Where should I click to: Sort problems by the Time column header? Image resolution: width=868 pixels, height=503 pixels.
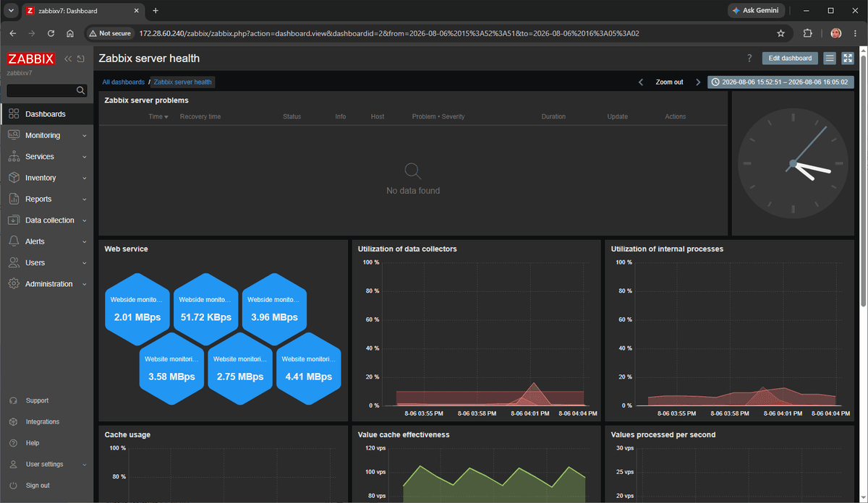pos(158,116)
